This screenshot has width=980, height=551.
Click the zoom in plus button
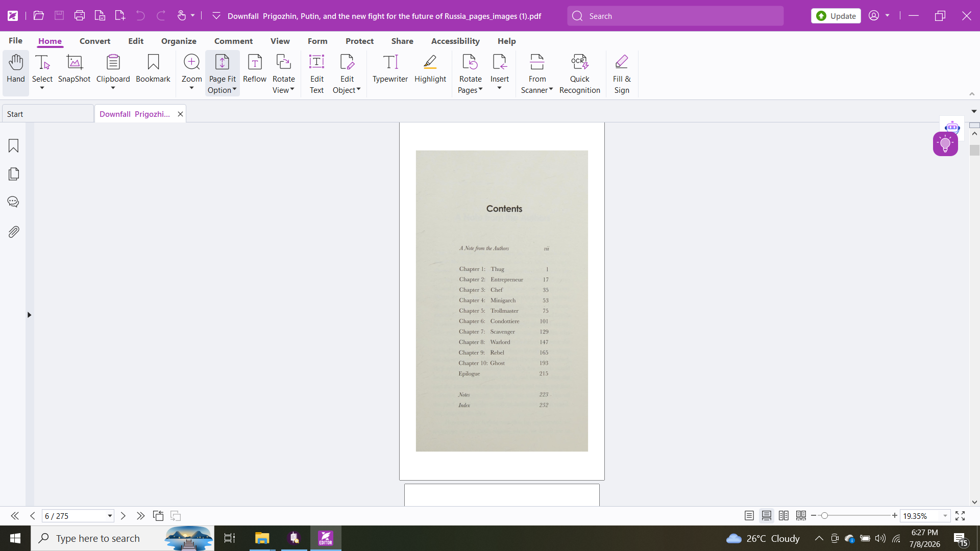[895, 516]
